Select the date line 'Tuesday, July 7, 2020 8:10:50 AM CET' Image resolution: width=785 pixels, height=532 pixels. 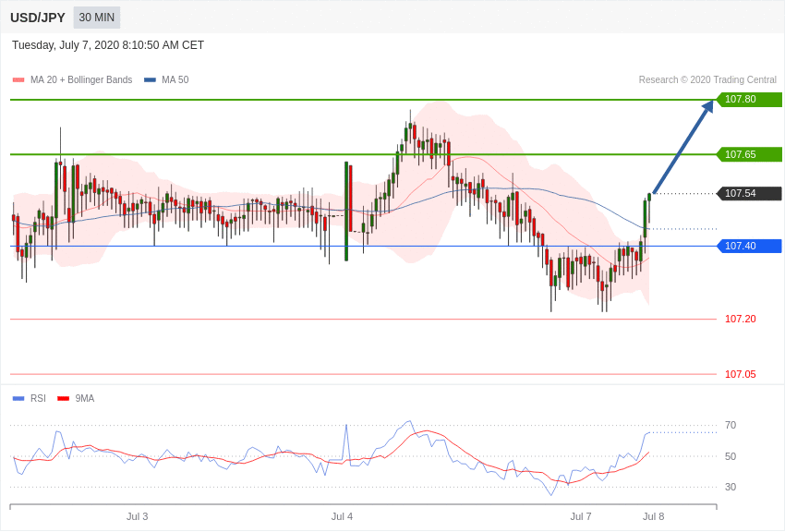[x=108, y=45]
